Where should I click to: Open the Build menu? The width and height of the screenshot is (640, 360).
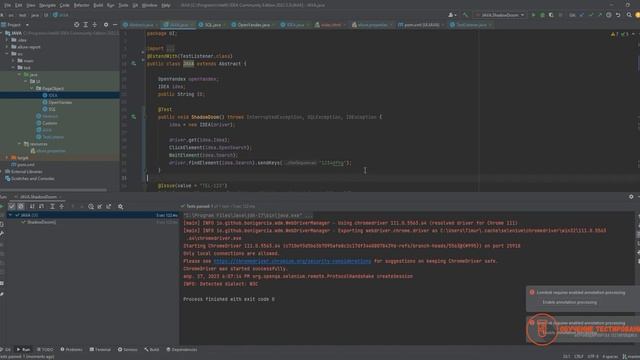pyautogui.click(x=98, y=5)
